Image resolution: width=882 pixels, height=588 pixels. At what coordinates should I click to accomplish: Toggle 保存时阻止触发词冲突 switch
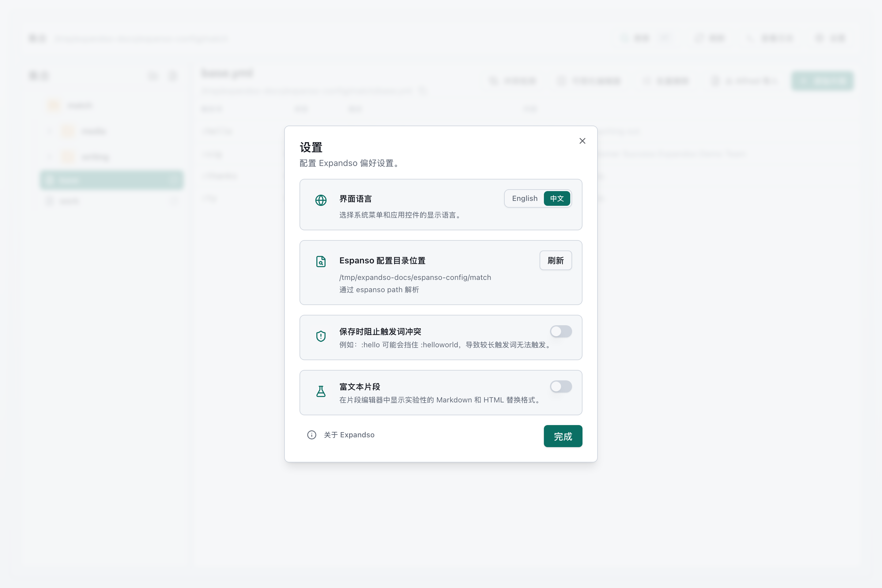561,331
